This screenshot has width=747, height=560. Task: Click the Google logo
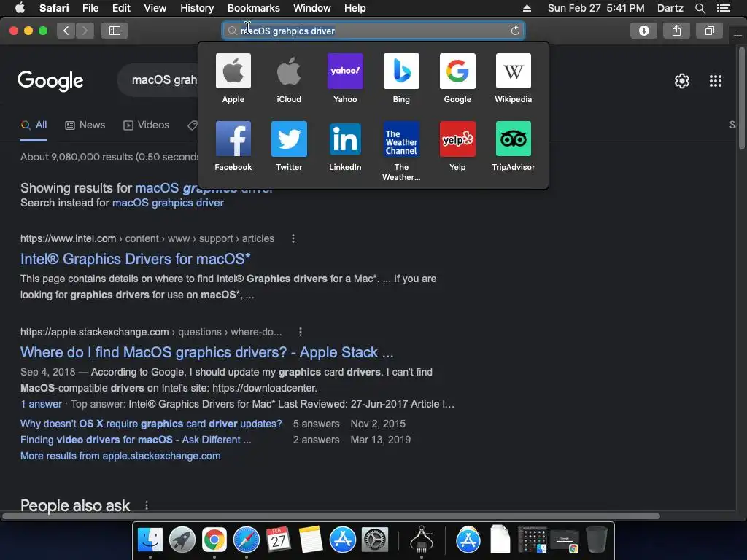pyautogui.click(x=50, y=81)
